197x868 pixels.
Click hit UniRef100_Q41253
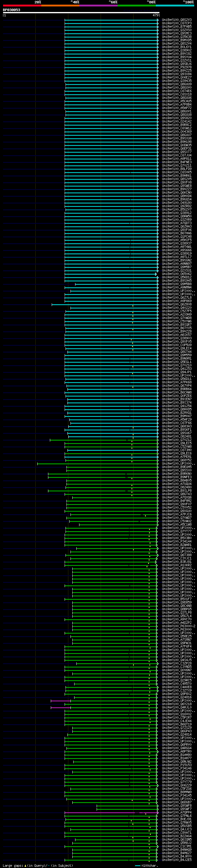coord(177,369)
